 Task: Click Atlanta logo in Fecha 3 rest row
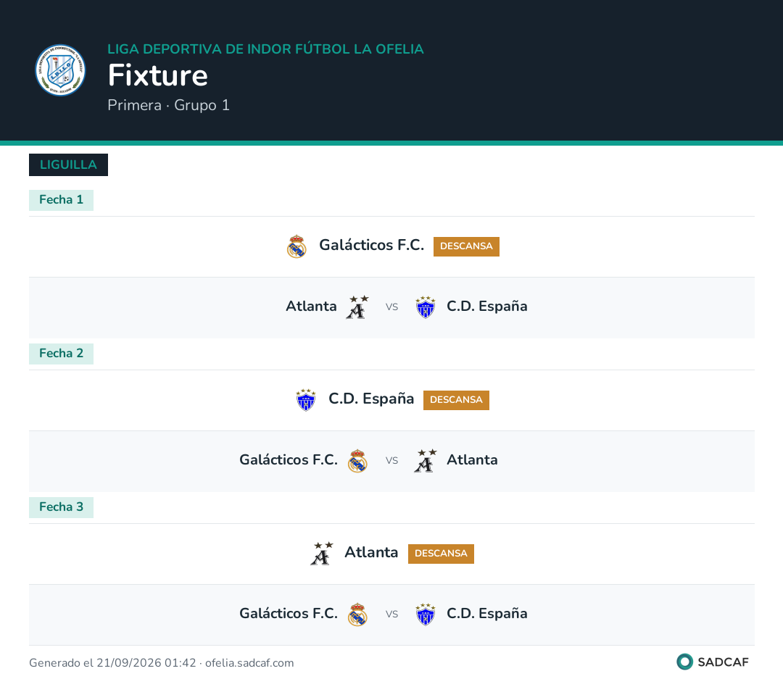point(322,554)
